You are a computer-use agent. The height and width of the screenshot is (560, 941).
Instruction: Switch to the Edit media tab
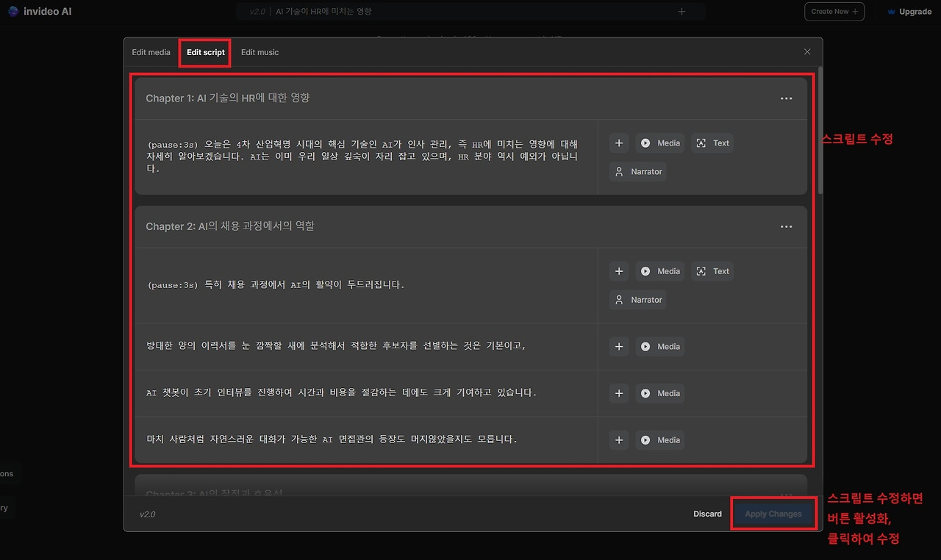click(151, 52)
